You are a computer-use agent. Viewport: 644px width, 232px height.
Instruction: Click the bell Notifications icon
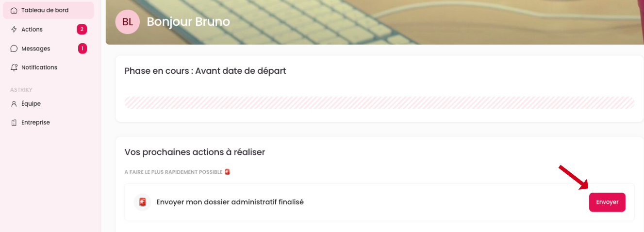click(x=14, y=67)
